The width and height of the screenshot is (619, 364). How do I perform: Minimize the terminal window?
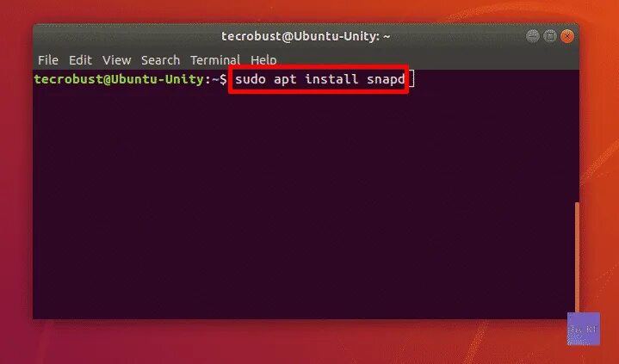[533, 36]
